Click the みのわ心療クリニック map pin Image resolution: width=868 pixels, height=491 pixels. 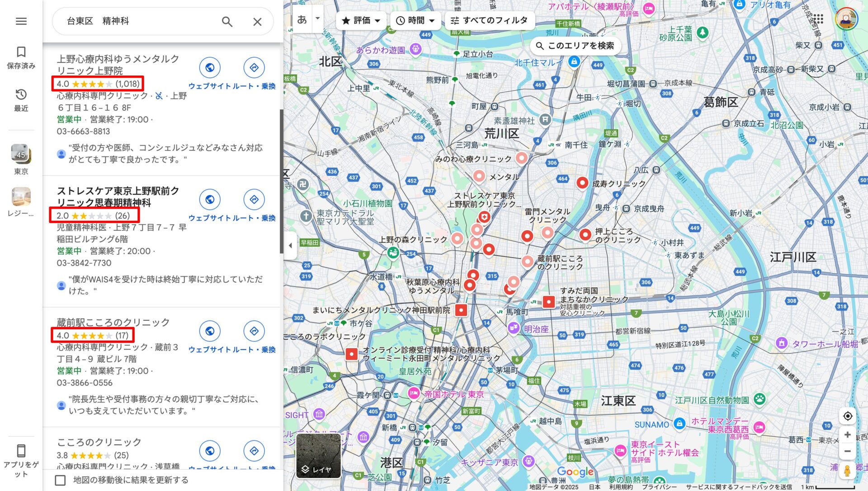pyautogui.click(x=522, y=158)
